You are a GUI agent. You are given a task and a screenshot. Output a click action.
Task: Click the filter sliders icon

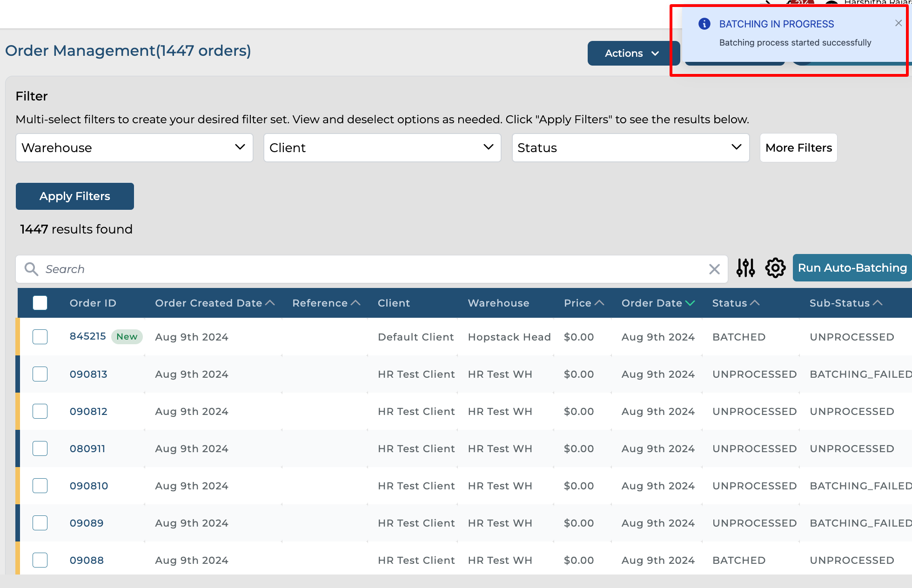745,268
